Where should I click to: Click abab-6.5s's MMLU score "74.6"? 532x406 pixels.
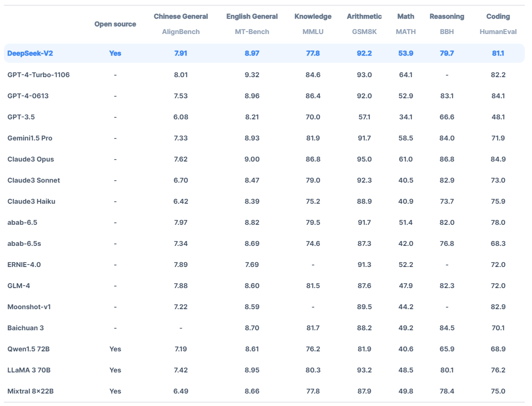(313, 243)
